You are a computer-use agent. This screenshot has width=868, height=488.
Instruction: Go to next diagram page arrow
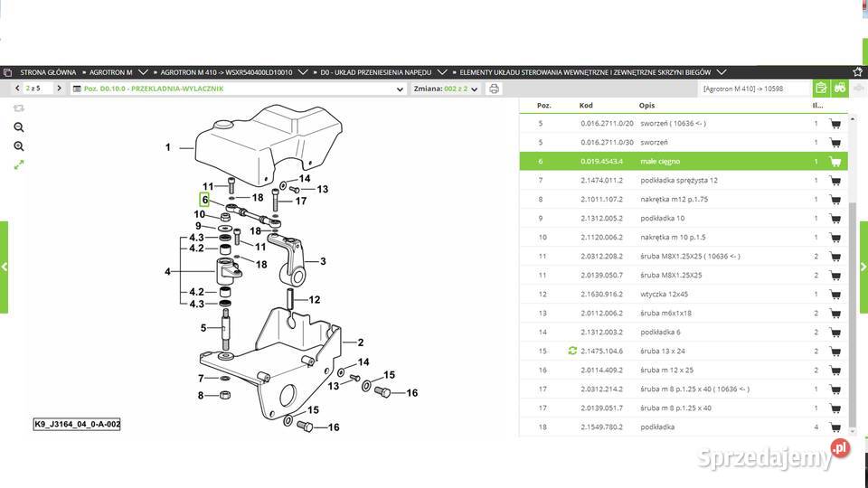pyautogui.click(x=60, y=89)
